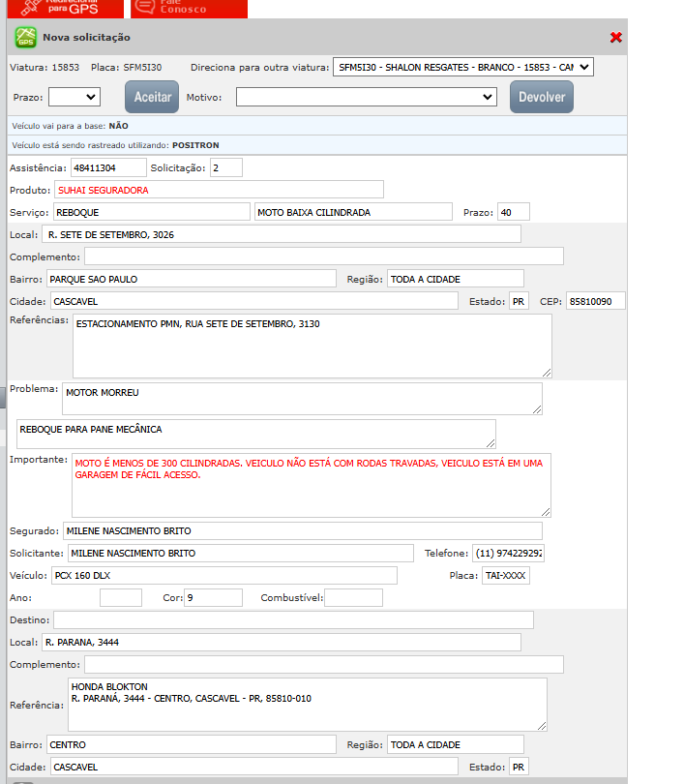Click the Devolver button
Image resolution: width=684 pixels, height=784 pixels.
pos(542,97)
